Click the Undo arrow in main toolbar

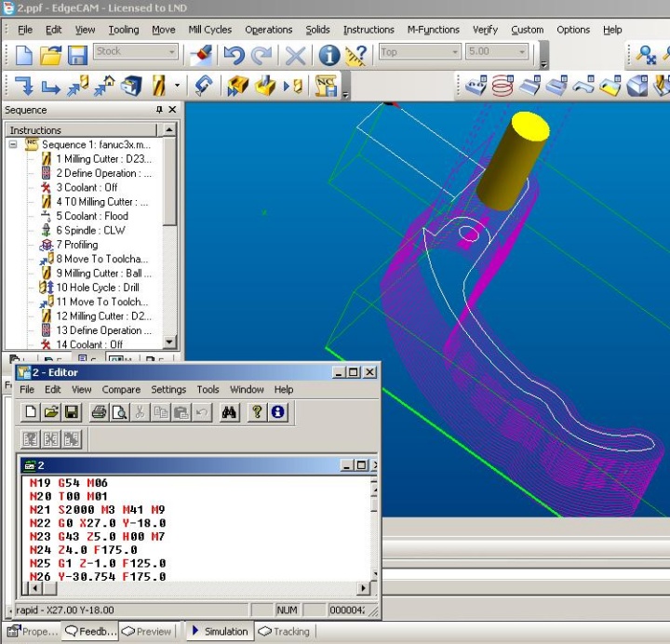tap(233, 55)
